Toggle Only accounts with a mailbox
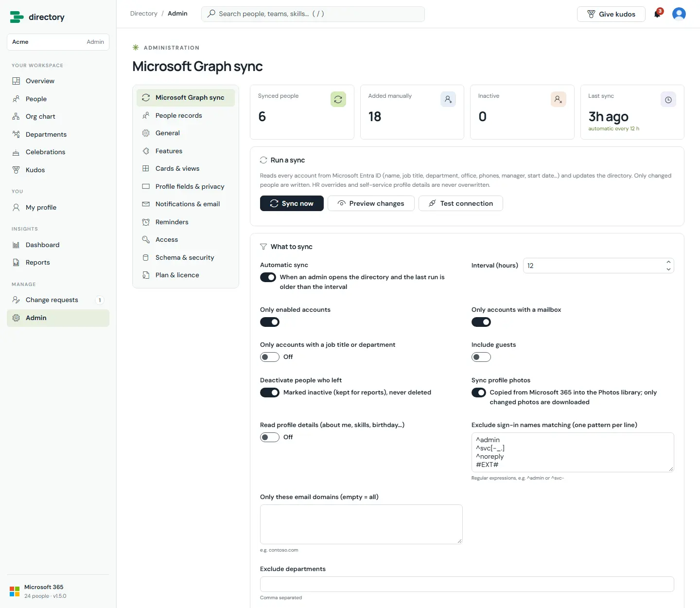700x608 pixels. pyautogui.click(x=481, y=322)
